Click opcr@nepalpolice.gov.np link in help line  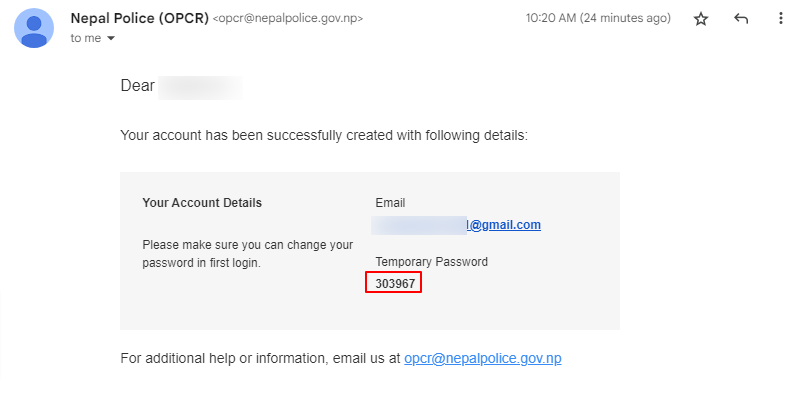(483, 358)
